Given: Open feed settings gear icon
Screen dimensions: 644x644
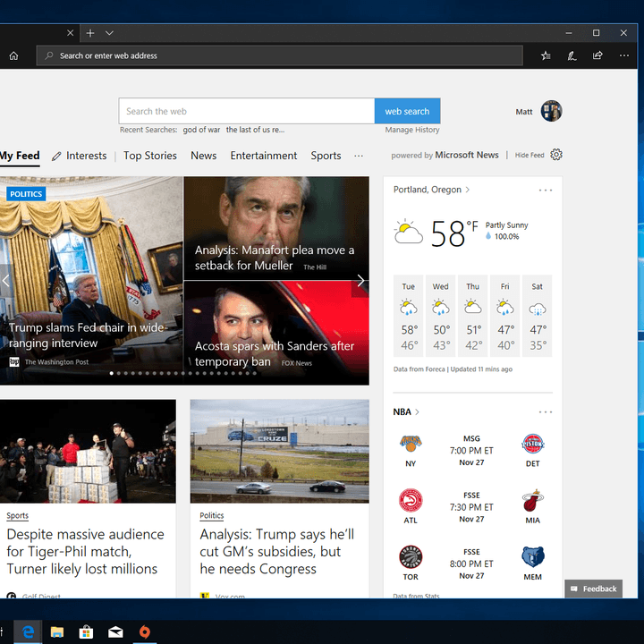Looking at the screenshot, I should coord(556,155).
